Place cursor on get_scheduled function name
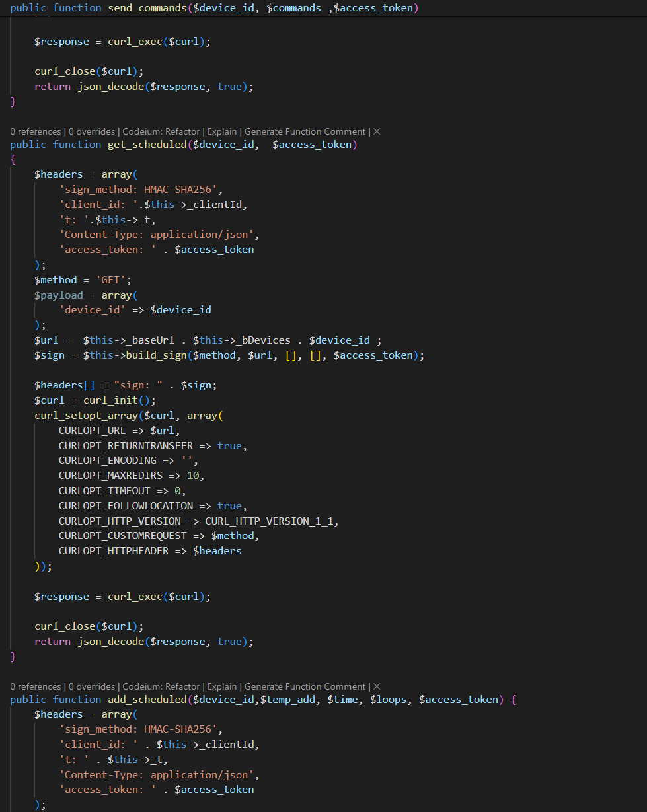Viewport: 647px width, 812px height. tap(147, 145)
